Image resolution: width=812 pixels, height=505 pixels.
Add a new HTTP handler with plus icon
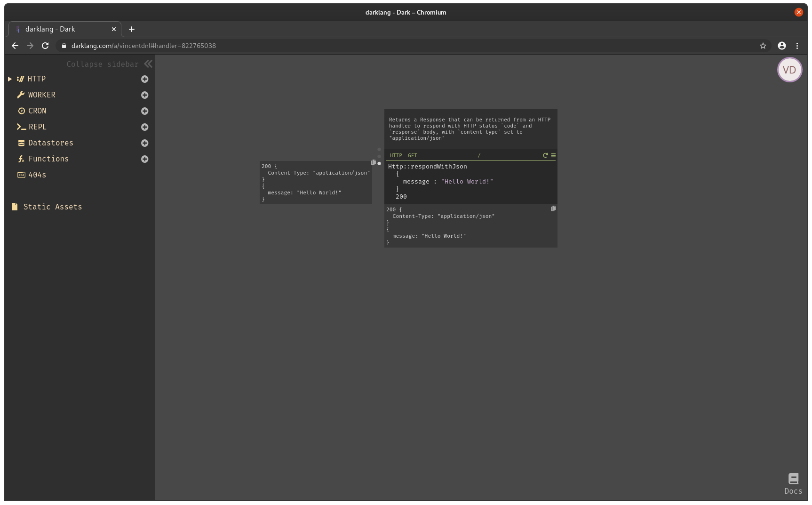145,79
